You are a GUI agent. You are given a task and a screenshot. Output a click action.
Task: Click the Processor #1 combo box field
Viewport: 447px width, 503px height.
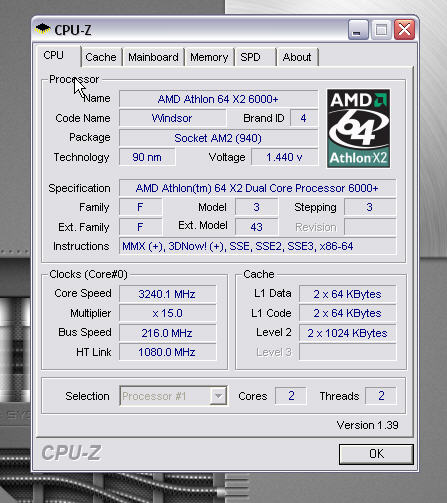173,396
